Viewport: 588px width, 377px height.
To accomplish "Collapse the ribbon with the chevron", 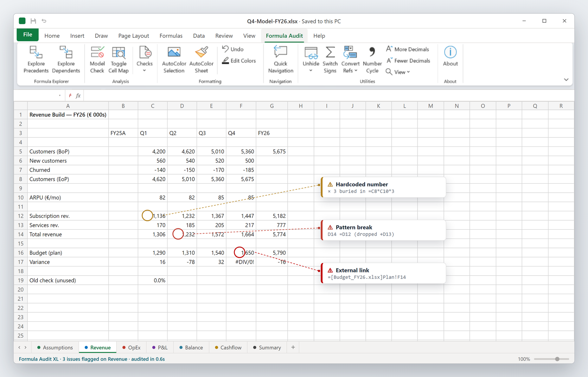I will coord(566,80).
